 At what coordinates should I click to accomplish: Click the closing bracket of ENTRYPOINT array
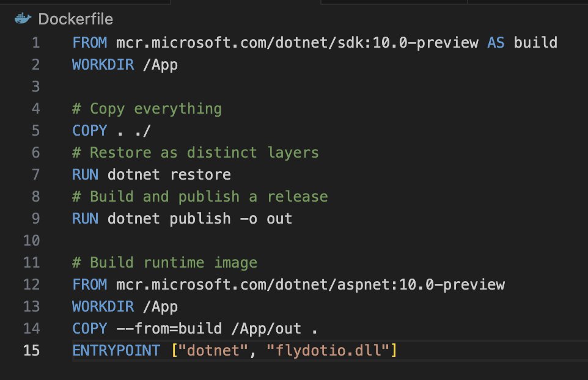click(x=394, y=351)
